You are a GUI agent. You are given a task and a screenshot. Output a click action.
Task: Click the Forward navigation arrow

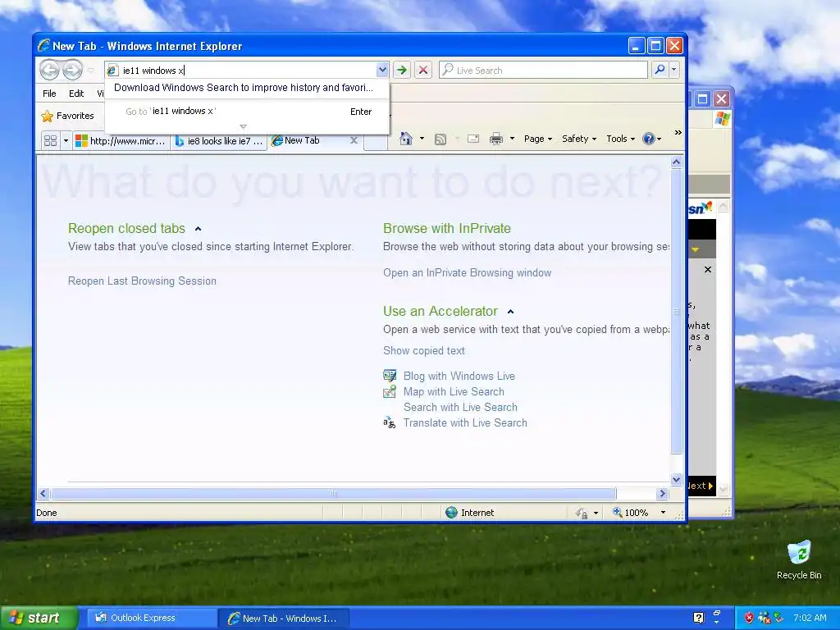(72, 71)
